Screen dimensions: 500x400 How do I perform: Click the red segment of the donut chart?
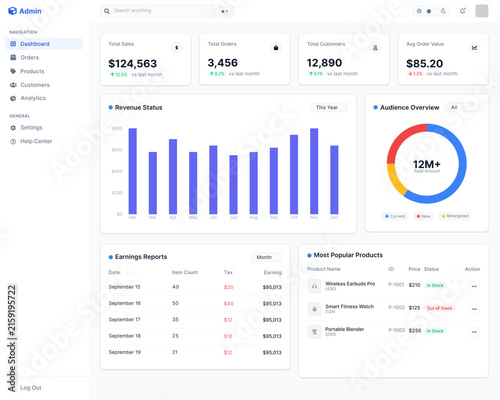coord(402,138)
